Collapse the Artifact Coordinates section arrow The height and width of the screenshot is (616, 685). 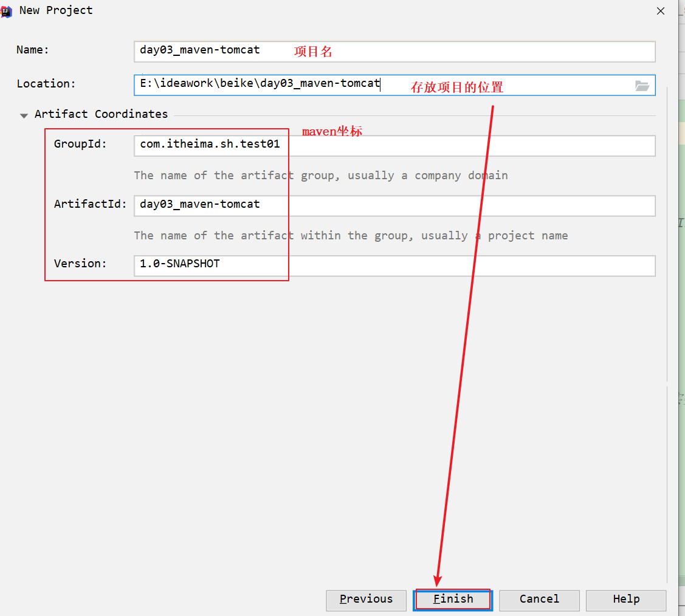[x=24, y=115]
